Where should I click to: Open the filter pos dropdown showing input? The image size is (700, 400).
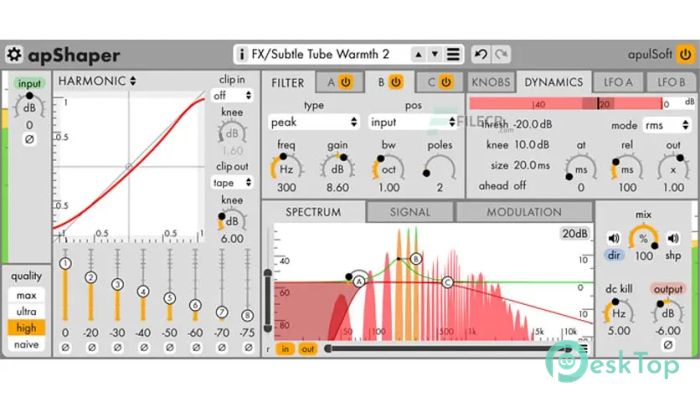(413, 122)
